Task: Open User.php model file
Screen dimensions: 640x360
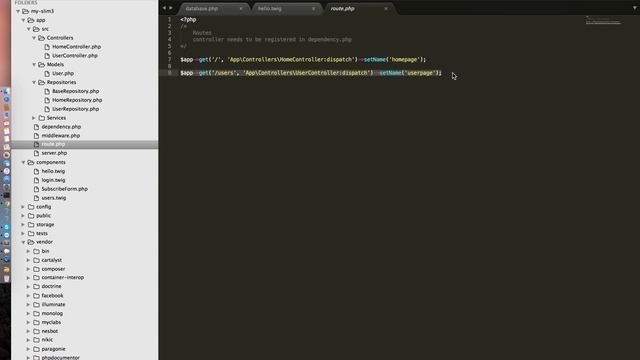Action: click(63, 73)
